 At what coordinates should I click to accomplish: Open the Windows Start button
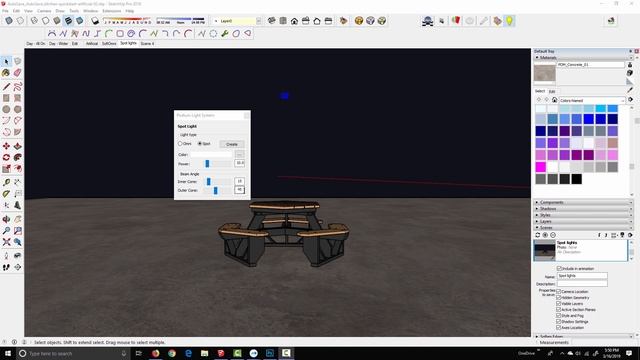coord(7,353)
